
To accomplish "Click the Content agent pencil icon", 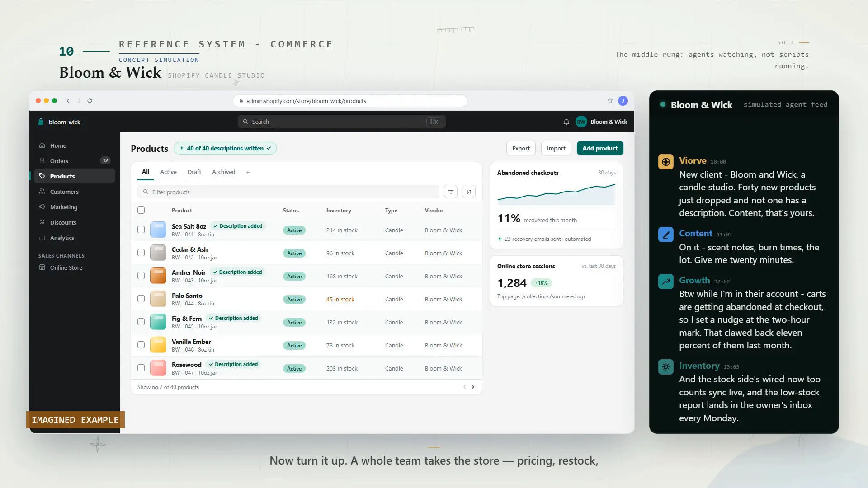I will coord(666,235).
